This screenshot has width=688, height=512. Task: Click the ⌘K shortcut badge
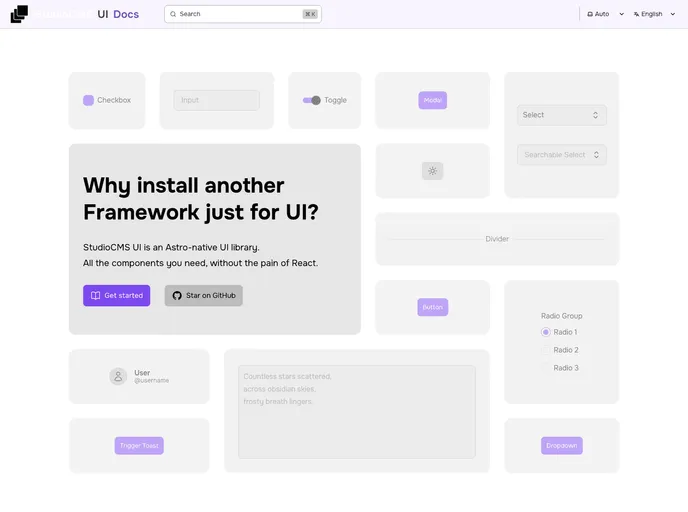(x=310, y=14)
